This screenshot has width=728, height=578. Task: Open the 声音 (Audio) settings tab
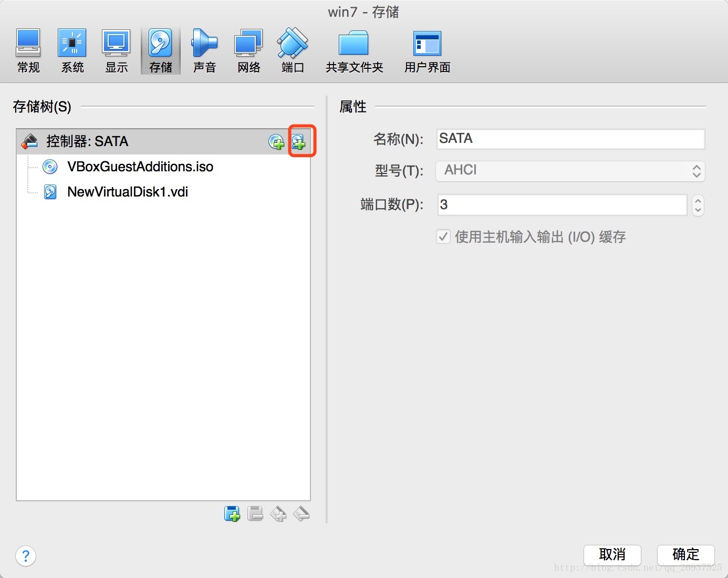pos(204,51)
